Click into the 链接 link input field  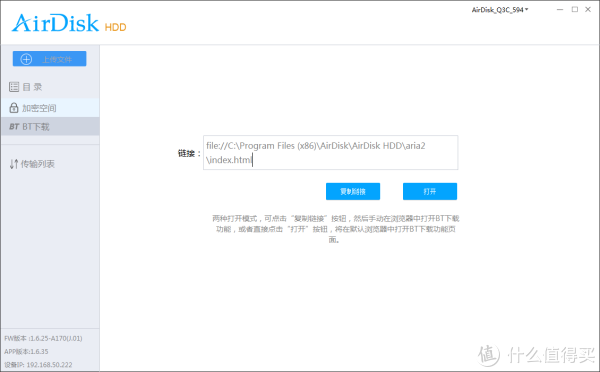331,152
